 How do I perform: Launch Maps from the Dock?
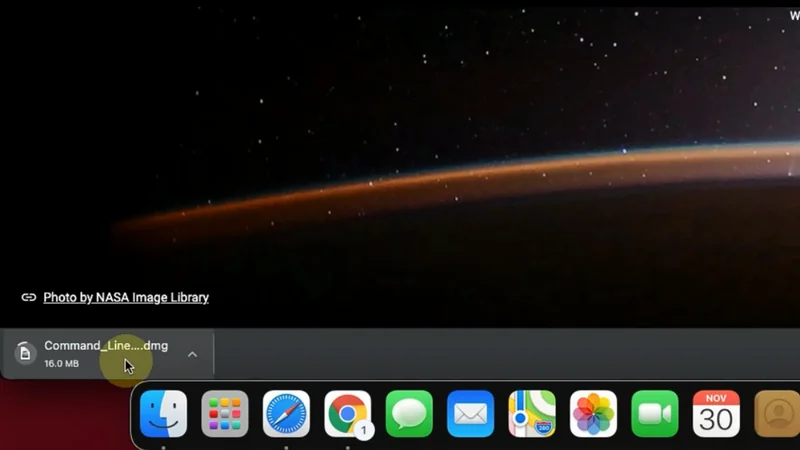(532, 413)
